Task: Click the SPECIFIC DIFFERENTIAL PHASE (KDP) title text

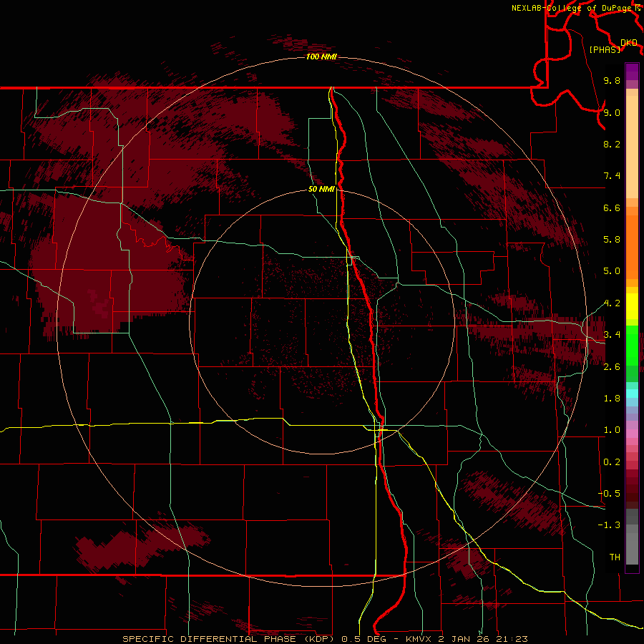Action: tap(230, 639)
